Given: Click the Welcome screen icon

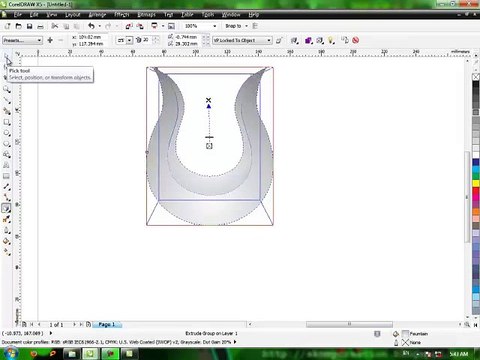Looking at the screenshot, I should pyautogui.click(x=171, y=26).
